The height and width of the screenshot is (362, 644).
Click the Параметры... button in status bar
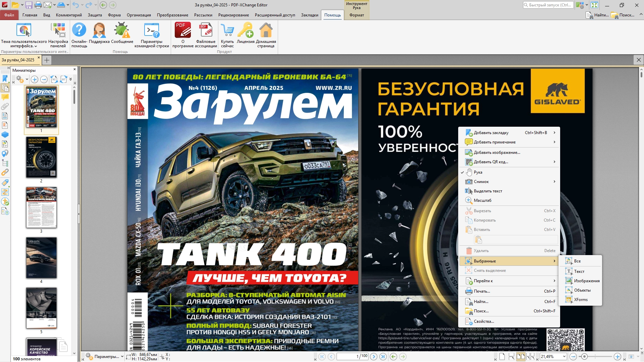[106, 357]
